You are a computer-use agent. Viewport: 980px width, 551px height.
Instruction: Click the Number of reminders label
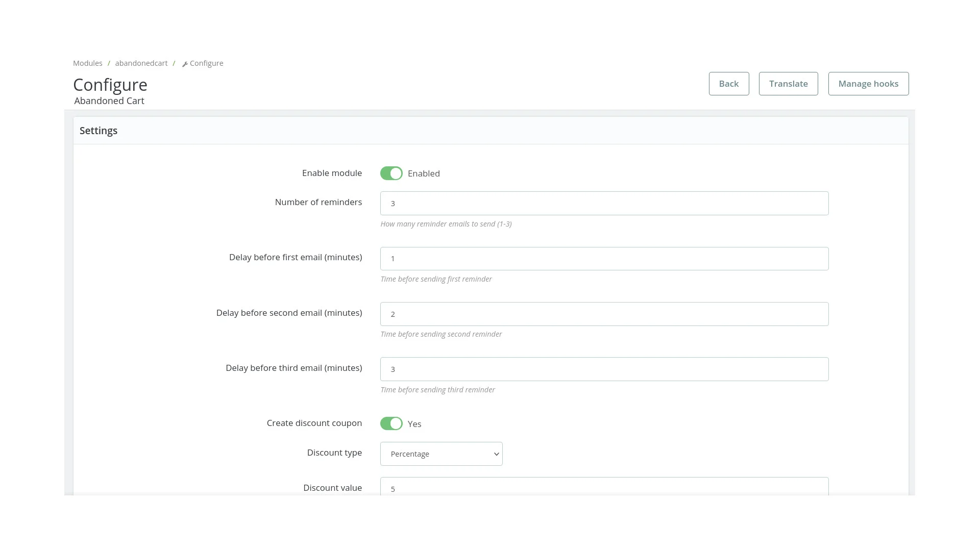point(318,202)
